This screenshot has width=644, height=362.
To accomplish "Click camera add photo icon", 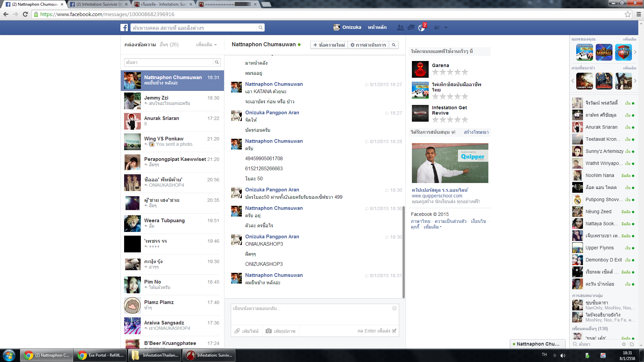I will click(x=269, y=331).
